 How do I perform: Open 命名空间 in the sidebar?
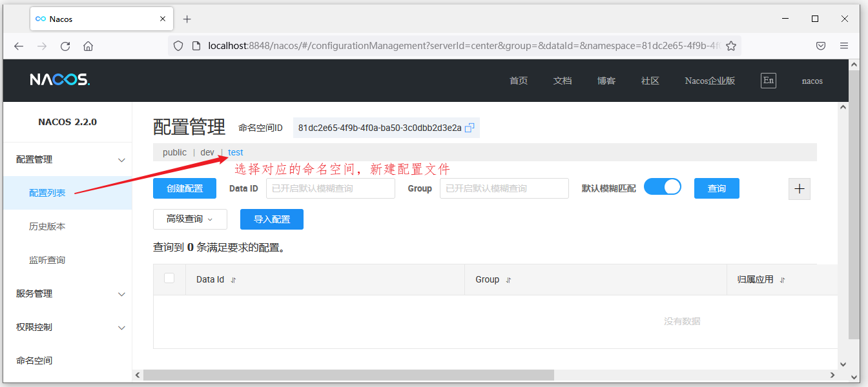pos(34,361)
